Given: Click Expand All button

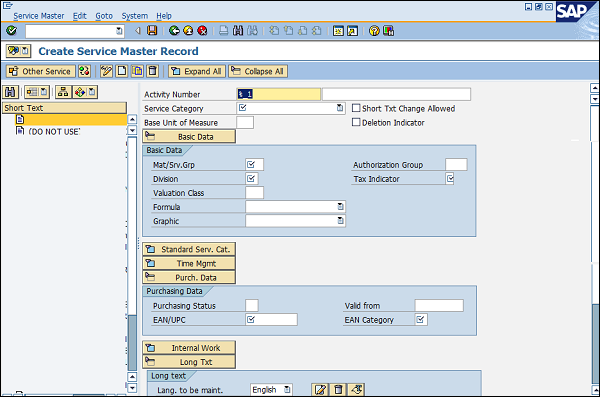Looking at the screenshot, I should click(x=197, y=71).
